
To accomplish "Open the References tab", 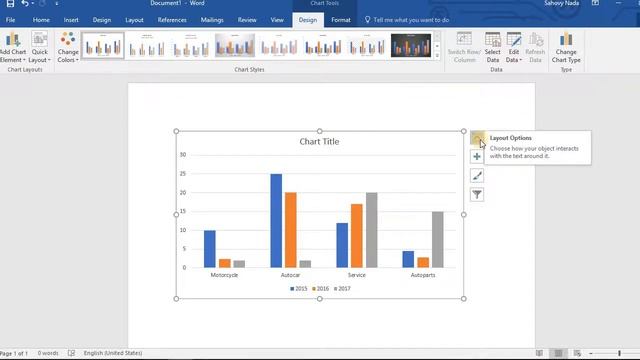I will (x=172, y=20).
